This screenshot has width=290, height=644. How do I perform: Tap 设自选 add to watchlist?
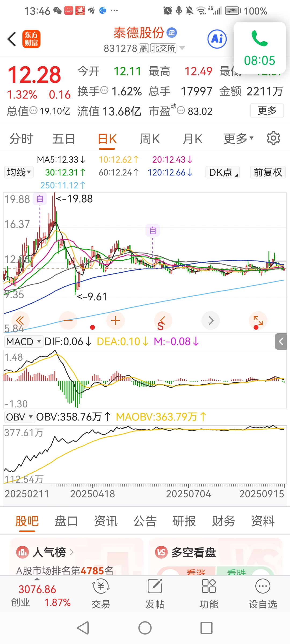tap(263, 594)
